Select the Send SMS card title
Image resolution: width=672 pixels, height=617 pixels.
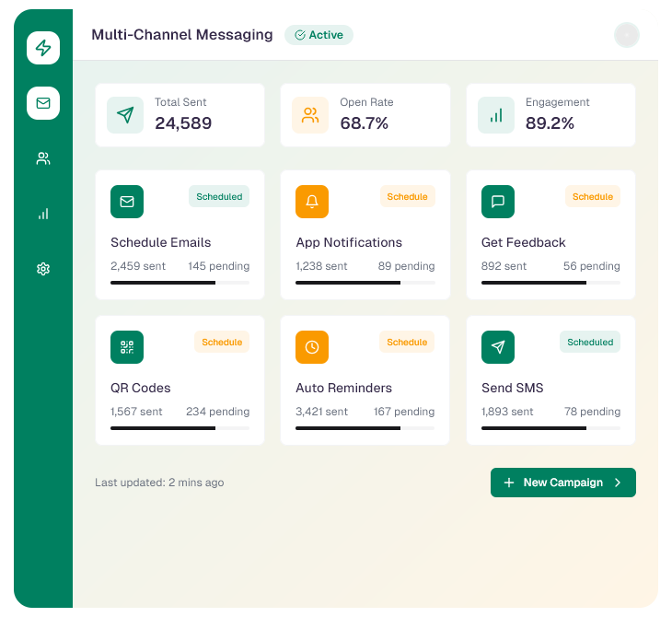point(512,388)
